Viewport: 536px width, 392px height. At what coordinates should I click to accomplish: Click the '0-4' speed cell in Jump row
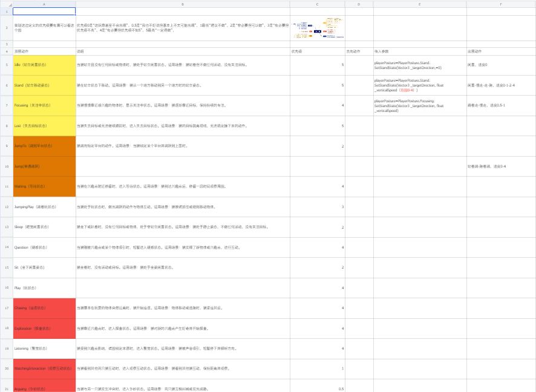coord(501,166)
